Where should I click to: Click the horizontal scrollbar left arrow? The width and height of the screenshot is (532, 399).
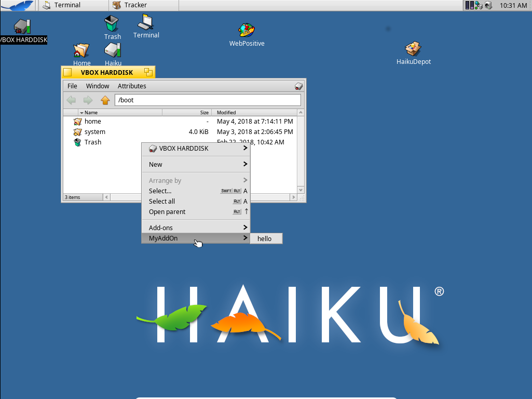click(x=106, y=197)
